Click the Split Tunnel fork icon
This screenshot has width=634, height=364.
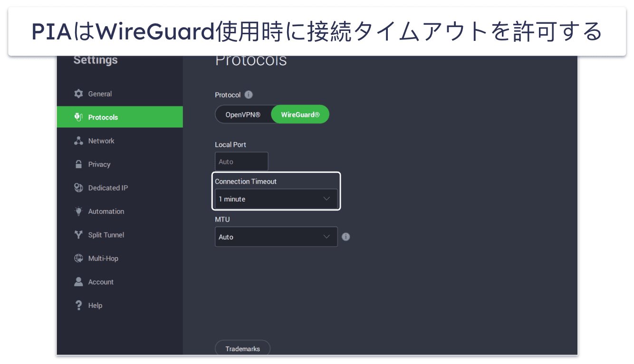click(78, 235)
